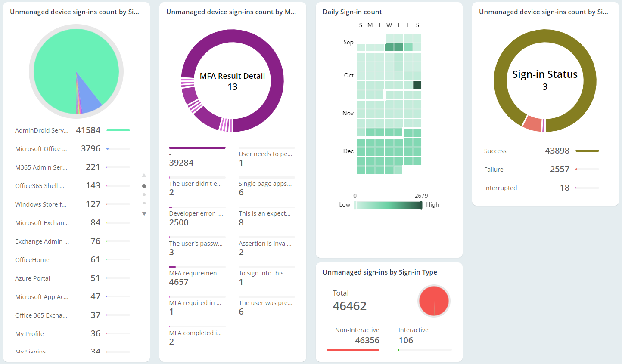Click the red circle icon in Unmanaged sign-ins card
The width and height of the screenshot is (622, 364).
[434, 301]
